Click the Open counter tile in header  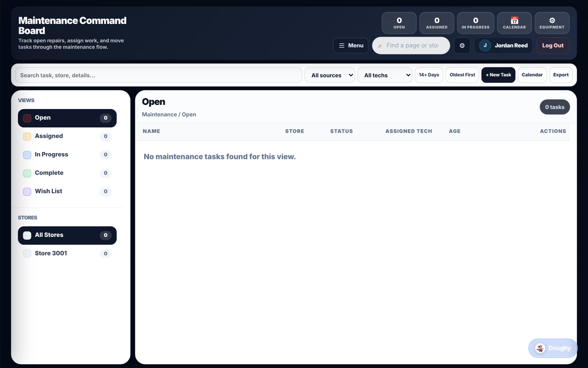point(399,23)
